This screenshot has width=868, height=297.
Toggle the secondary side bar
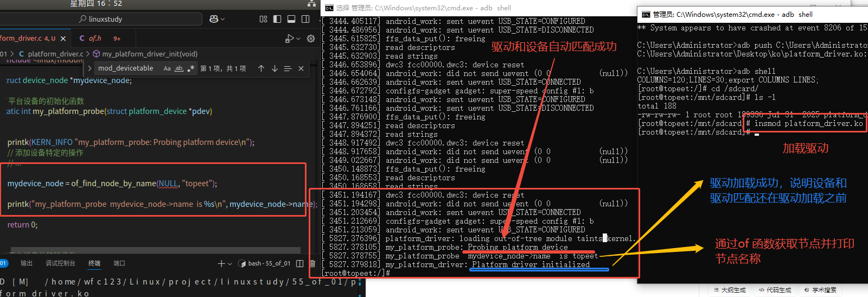pyautogui.click(x=305, y=19)
